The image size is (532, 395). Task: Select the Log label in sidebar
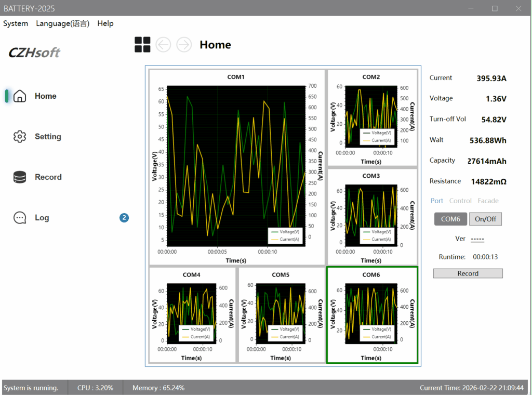pos(42,218)
